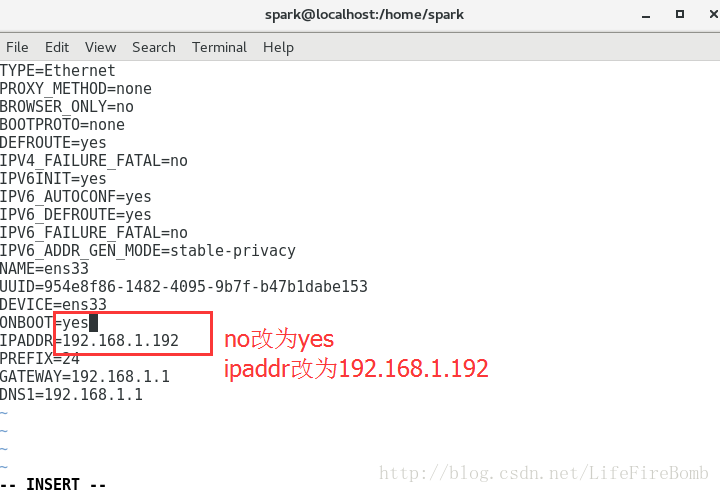Click the DNS1=192.168.1.1 line

71,395
